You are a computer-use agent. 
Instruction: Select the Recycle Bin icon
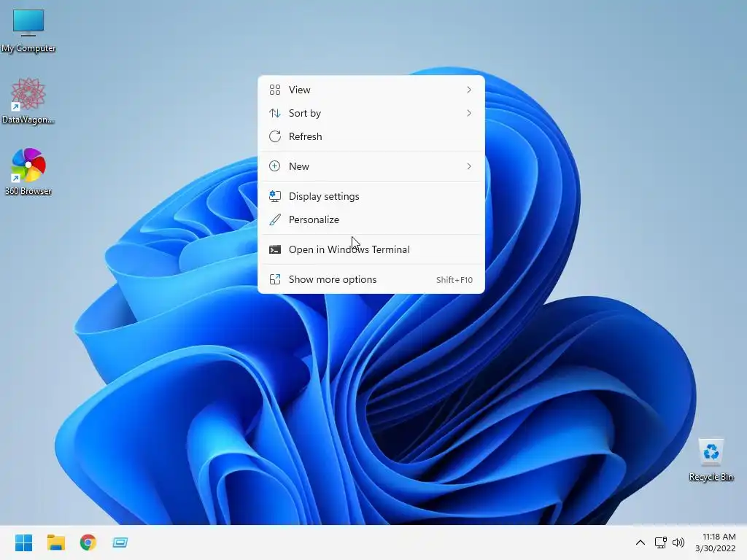pos(711,459)
